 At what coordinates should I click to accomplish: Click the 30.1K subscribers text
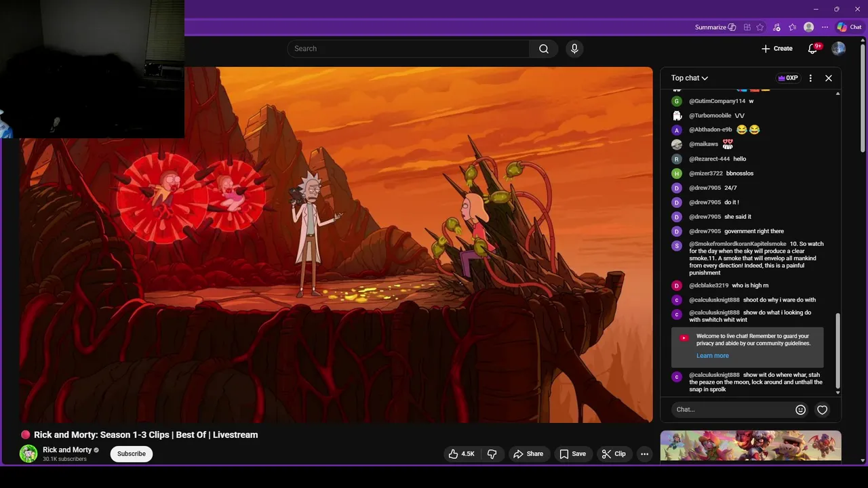coord(64,460)
